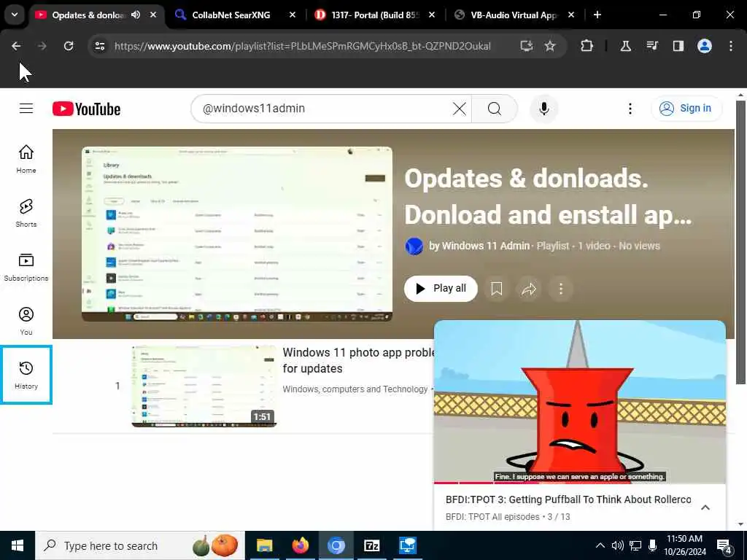Open Chrome Labs flask icon
This screenshot has height=560, width=747.
coord(625,46)
